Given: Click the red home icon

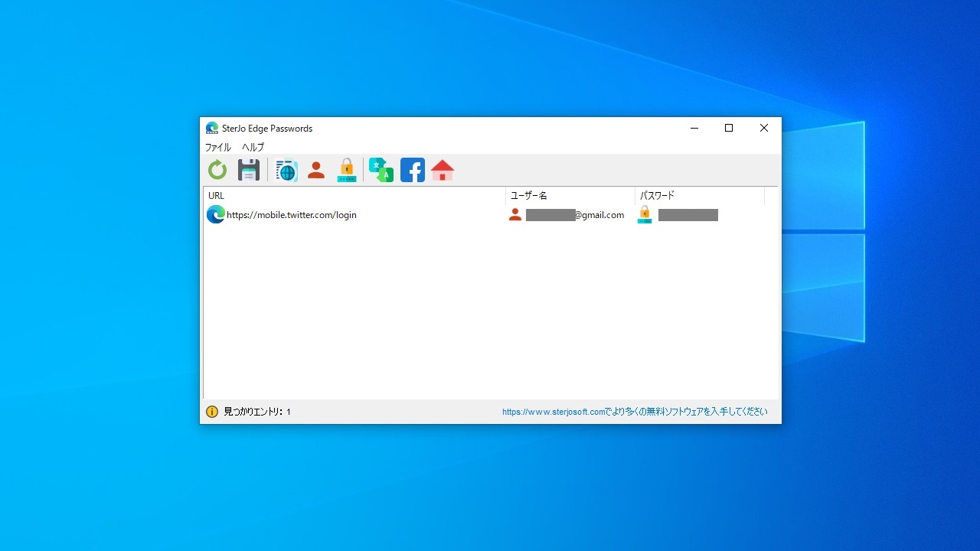Looking at the screenshot, I should pyautogui.click(x=443, y=170).
